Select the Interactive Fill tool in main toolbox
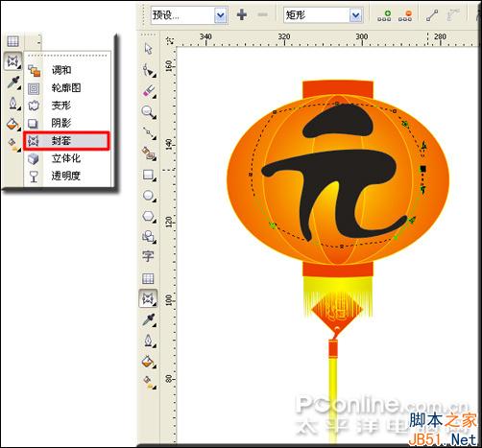Screen dimensions: 482x448 pos(149,382)
